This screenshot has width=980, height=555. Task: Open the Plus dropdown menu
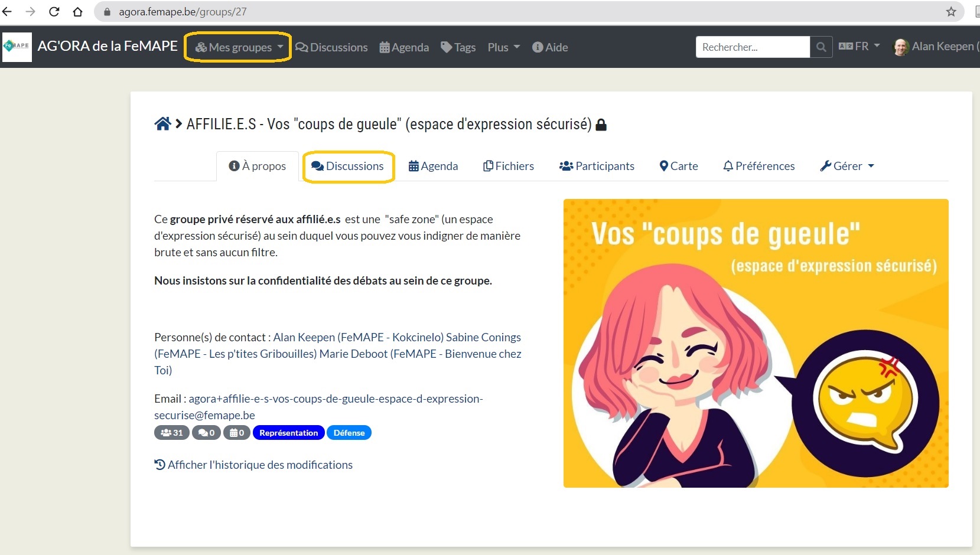point(503,47)
